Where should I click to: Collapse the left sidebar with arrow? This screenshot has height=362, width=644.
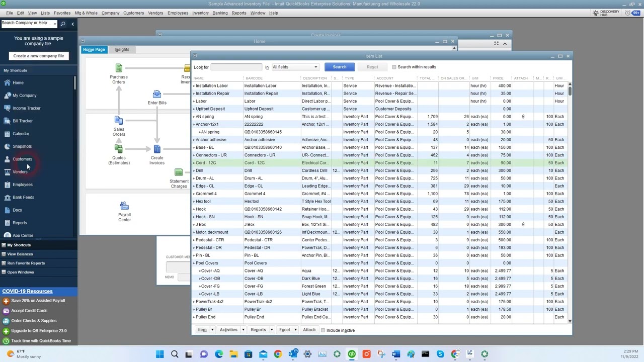72,24
